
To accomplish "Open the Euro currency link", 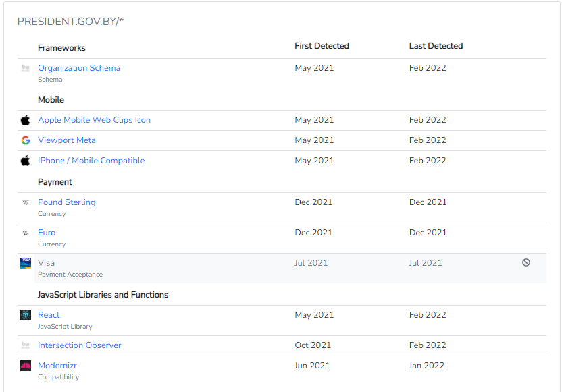I will pos(47,233).
